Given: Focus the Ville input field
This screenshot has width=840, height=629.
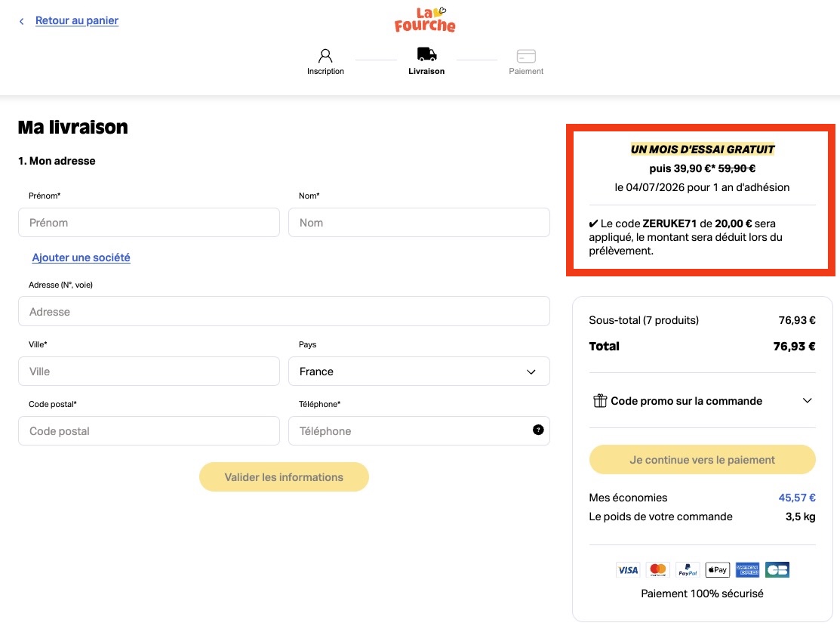Looking at the screenshot, I should click(149, 372).
